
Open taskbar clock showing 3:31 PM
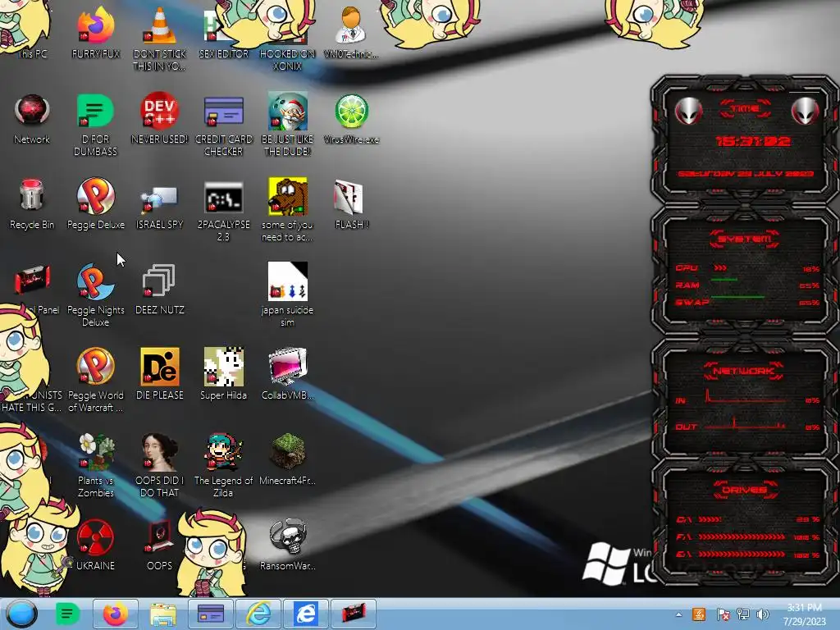click(804, 614)
